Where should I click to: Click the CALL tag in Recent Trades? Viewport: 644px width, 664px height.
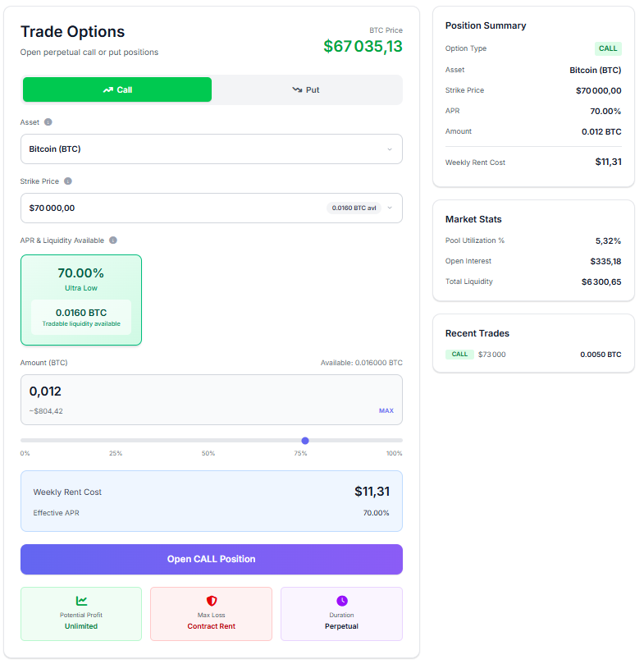pyautogui.click(x=459, y=354)
